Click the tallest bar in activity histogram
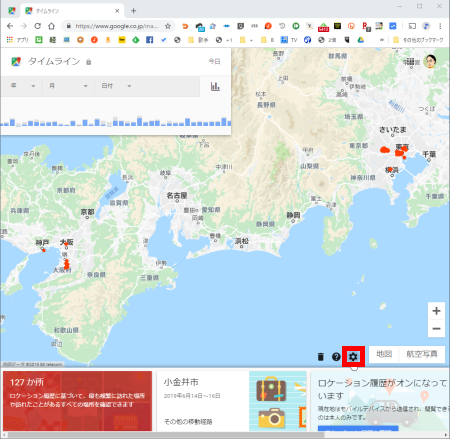The width and height of the screenshot is (450, 439). 139,121
